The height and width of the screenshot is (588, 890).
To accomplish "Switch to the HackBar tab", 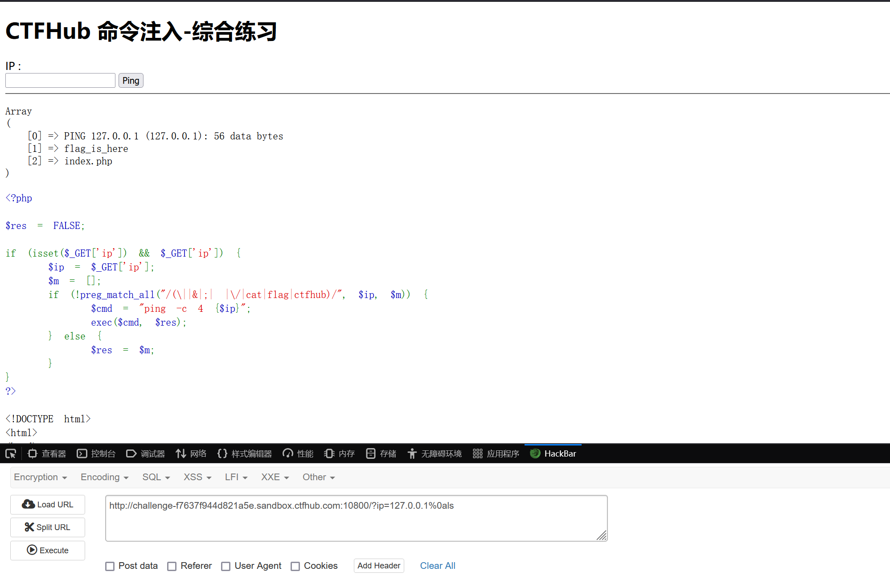I will (x=553, y=453).
